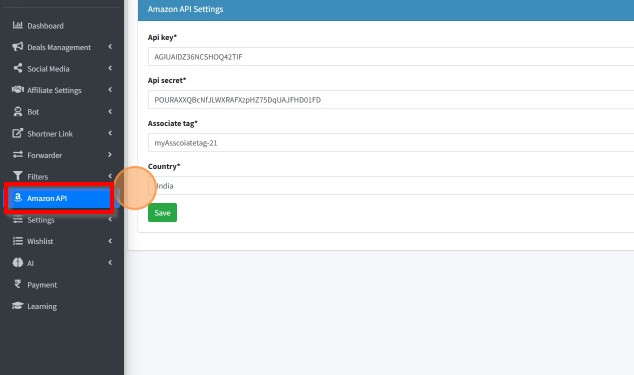Click the Filters funnel icon

[17, 176]
